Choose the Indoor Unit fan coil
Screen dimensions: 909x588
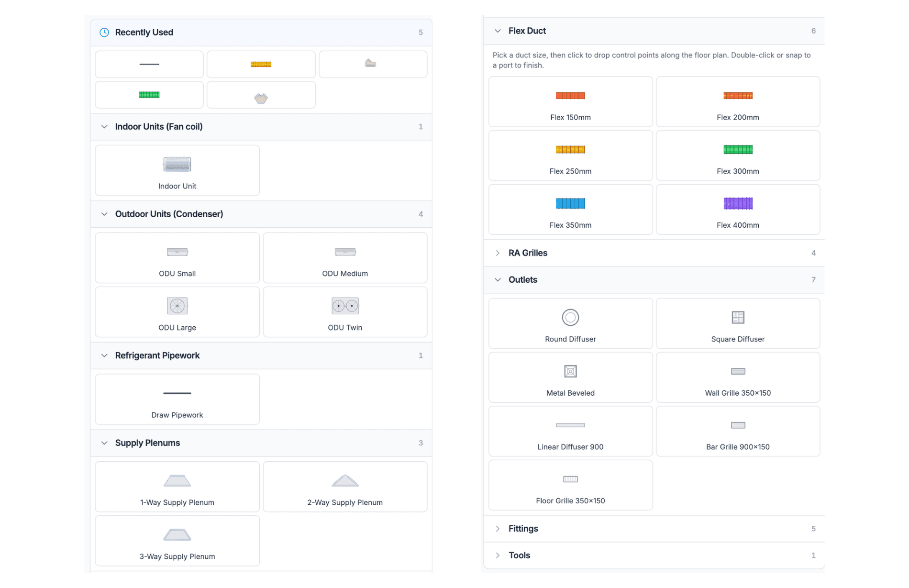coord(177,170)
